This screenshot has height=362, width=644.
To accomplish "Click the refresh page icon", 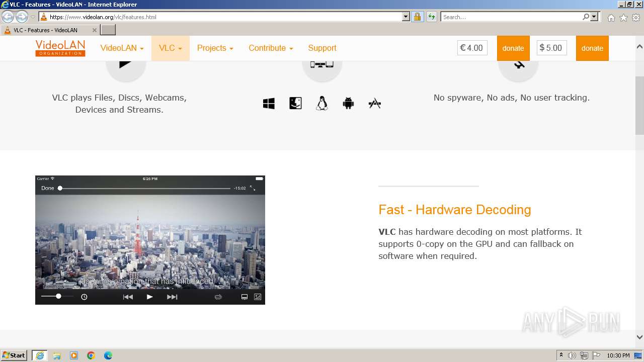I will (431, 17).
